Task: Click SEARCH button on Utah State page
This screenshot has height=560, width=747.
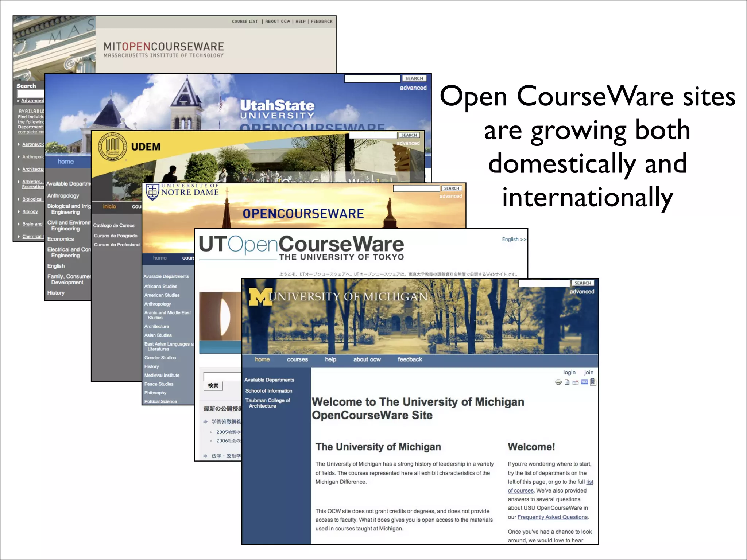Action: tap(414, 78)
